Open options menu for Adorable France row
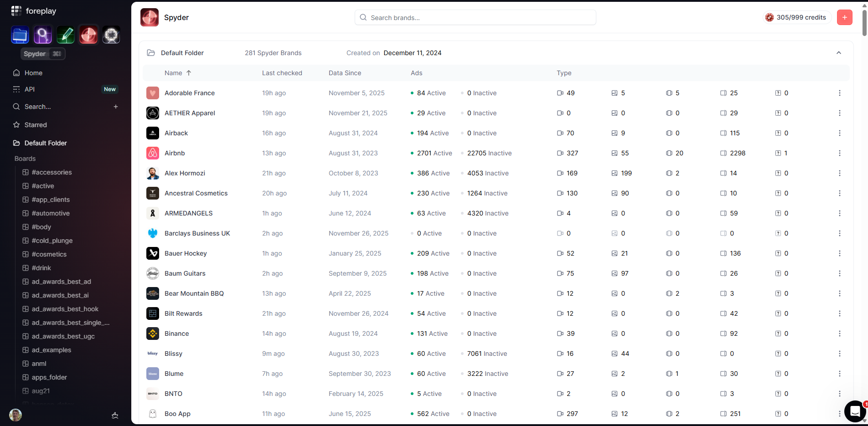This screenshot has height=426, width=868. point(839,93)
